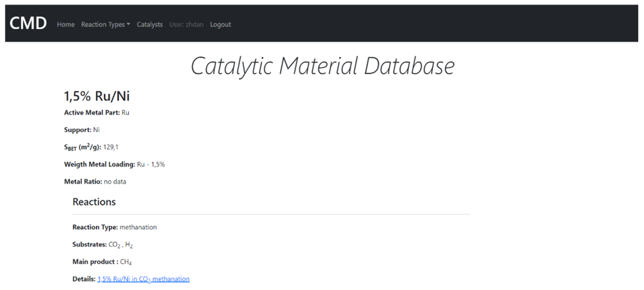Click the divider line under Reactions
Viewport: 644px width, 290px height.
(x=271, y=214)
